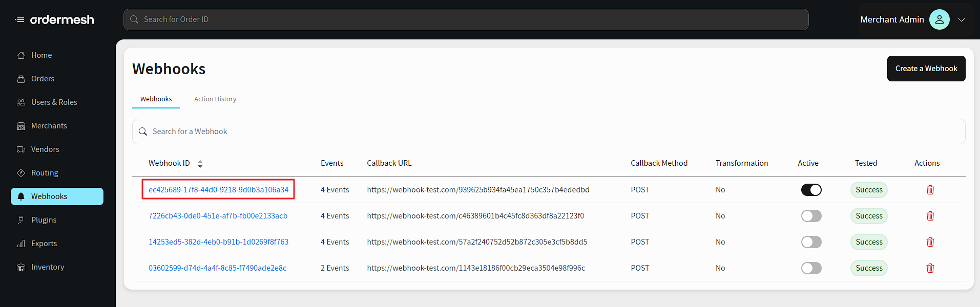Image resolution: width=980 pixels, height=307 pixels.
Task: Focus the Search for Order ID box
Action: pos(466,19)
